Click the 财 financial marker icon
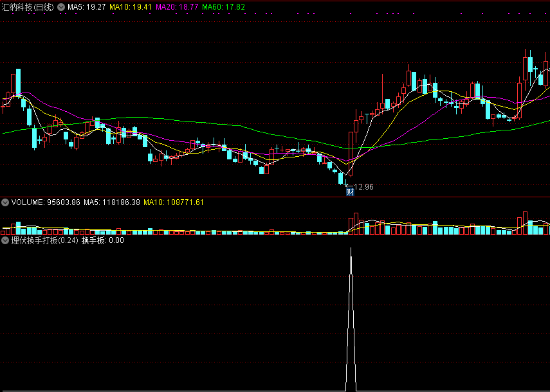 [350, 192]
